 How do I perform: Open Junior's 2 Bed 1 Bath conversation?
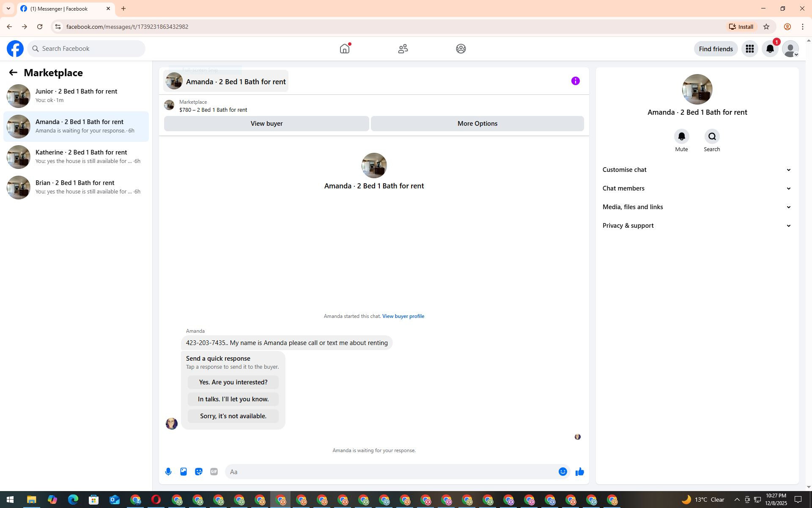tap(76, 96)
